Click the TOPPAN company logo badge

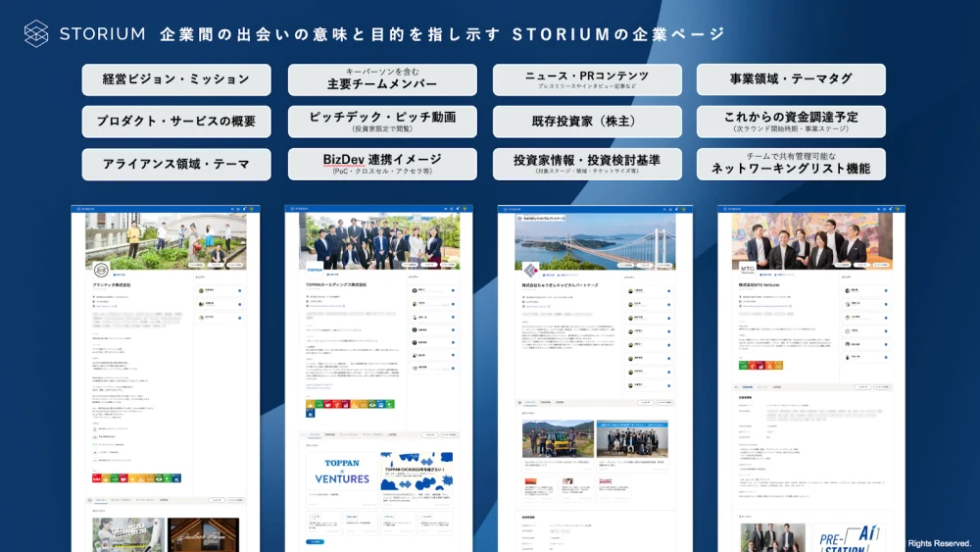click(x=315, y=270)
